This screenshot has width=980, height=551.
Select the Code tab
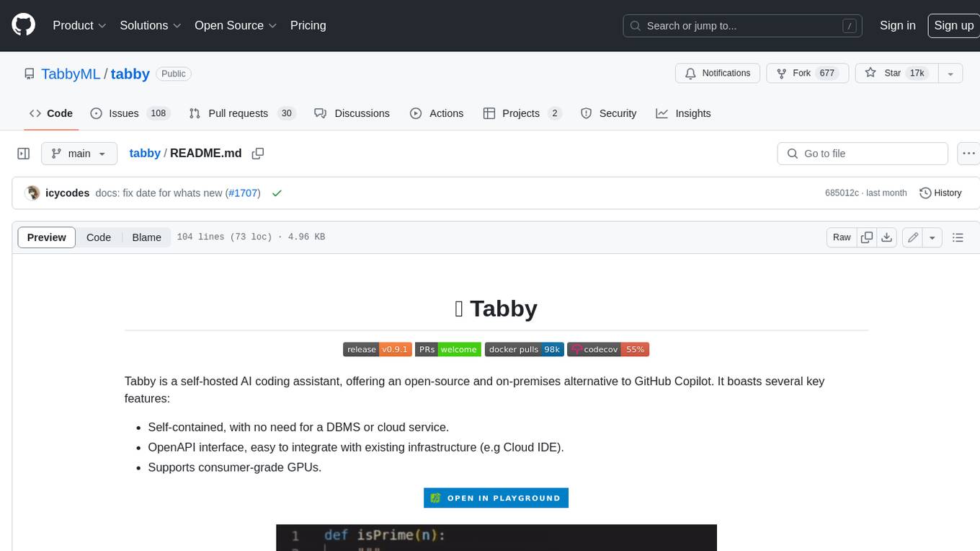pos(51,113)
